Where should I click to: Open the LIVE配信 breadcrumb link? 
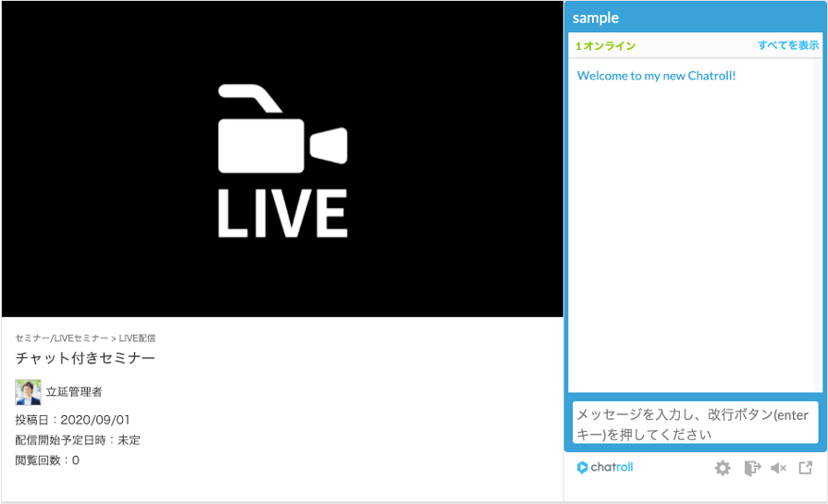(137, 338)
